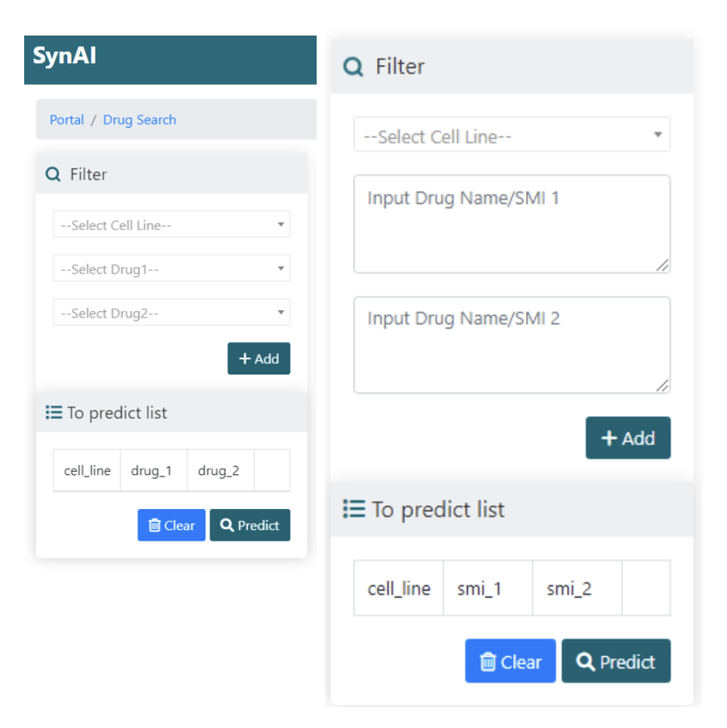Open Drug Search from the breadcrumb
The height and width of the screenshot is (728, 727).
pos(139,120)
